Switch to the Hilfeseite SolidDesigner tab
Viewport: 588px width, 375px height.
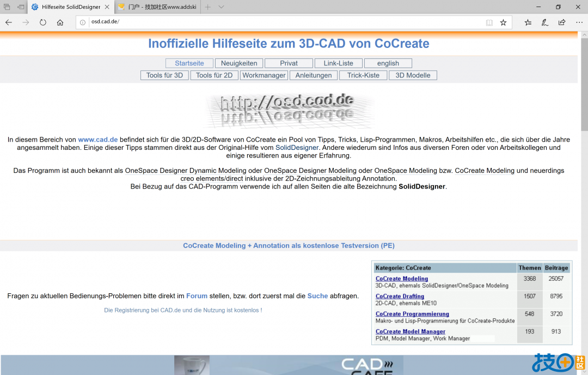70,7
